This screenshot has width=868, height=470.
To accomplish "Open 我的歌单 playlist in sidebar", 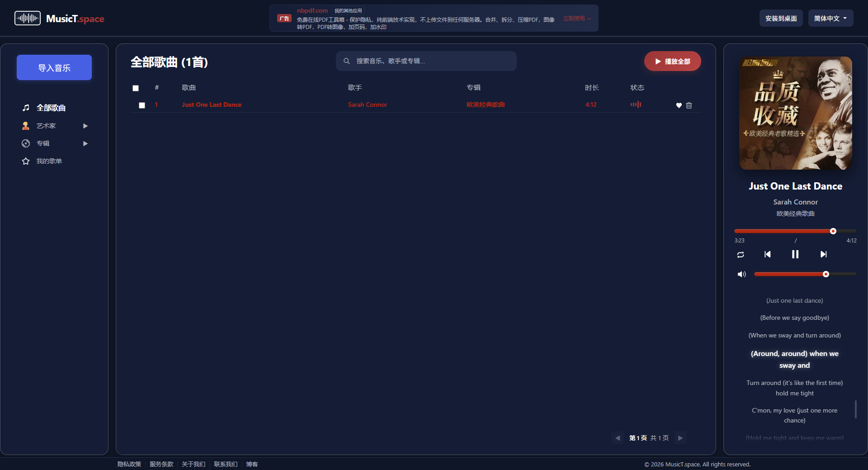I will [x=49, y=161].
